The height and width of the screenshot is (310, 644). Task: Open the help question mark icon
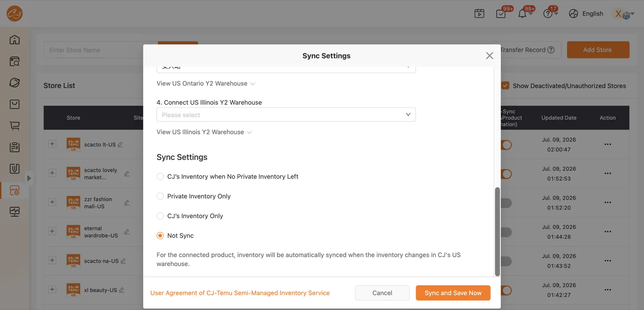click(548, 14)
